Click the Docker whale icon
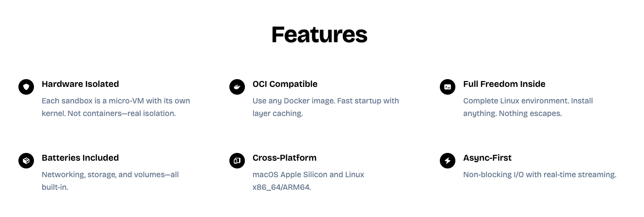This screenshot has height=217, width=644. click(x=237, y=87)
